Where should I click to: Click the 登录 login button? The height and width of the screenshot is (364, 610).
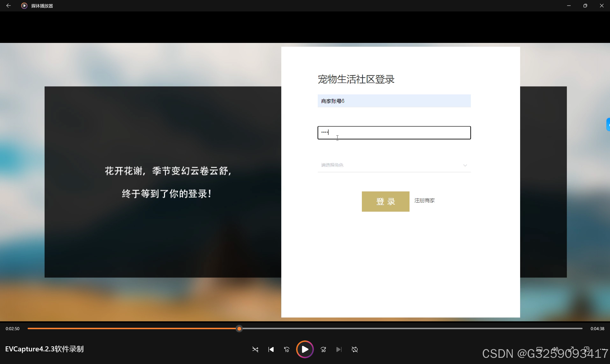tap(385, 201)
